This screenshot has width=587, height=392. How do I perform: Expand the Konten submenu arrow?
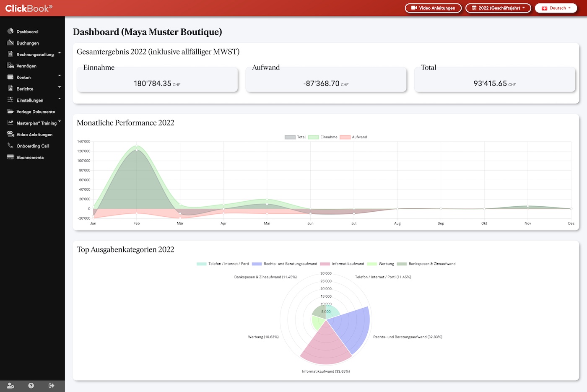pos(60,76)
